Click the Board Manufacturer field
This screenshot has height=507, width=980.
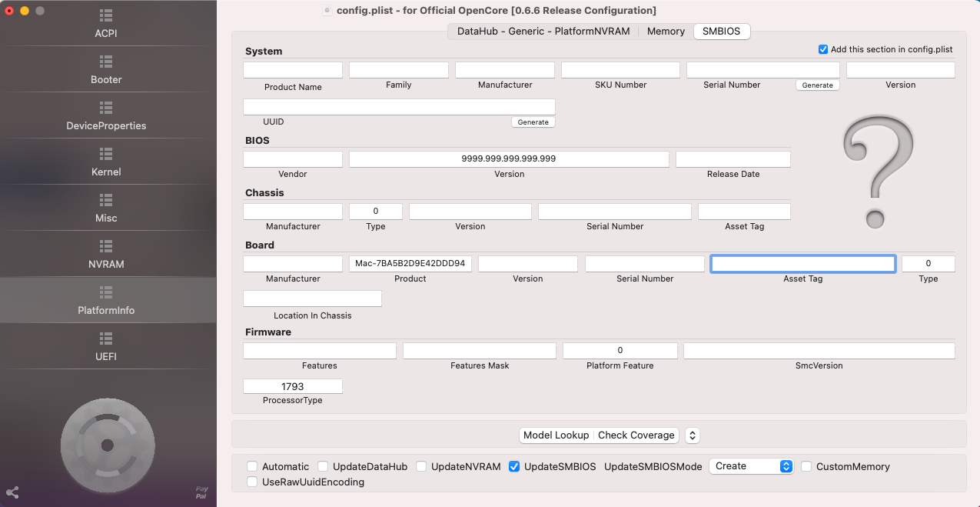coord(293,264)
